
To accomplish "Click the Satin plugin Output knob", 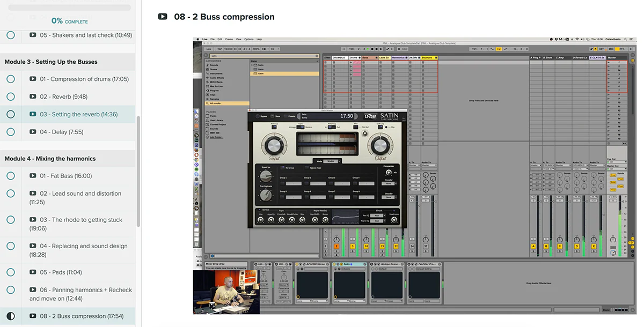I will [380, 145].
